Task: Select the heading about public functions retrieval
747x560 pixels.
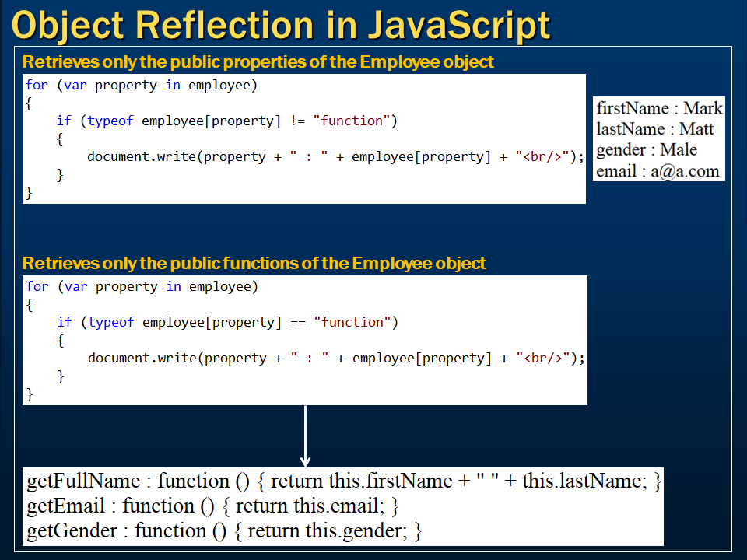Action: click(254, 263)
